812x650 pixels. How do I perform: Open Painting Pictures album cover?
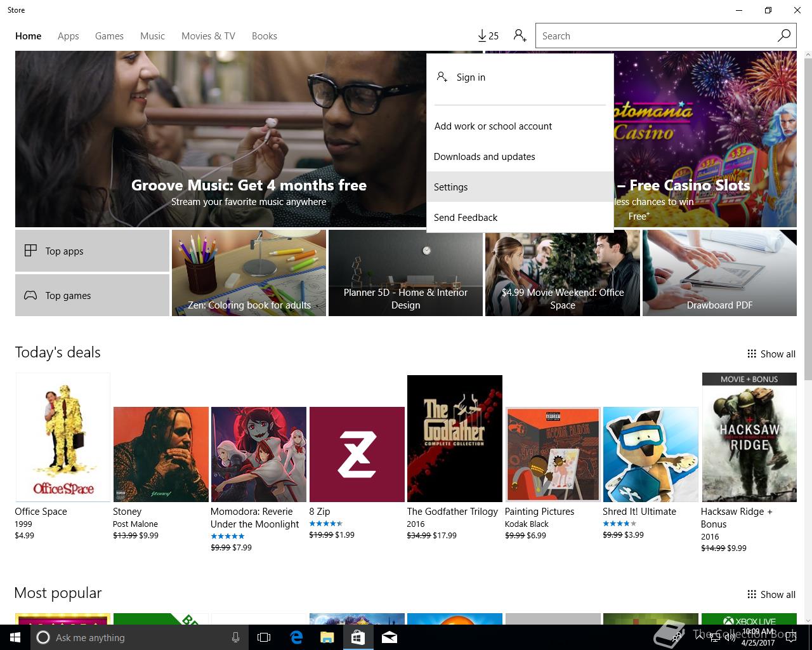(553, 454)
